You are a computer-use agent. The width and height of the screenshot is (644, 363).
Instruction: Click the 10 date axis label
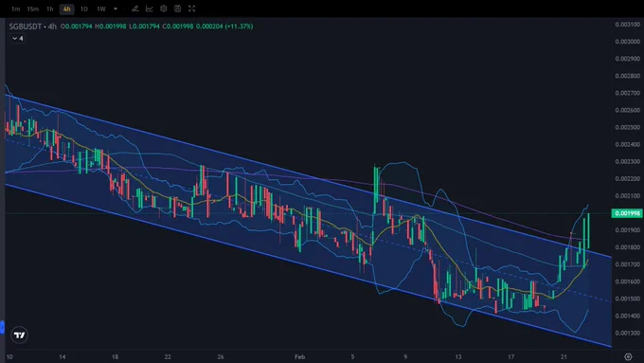coord(9,356)
